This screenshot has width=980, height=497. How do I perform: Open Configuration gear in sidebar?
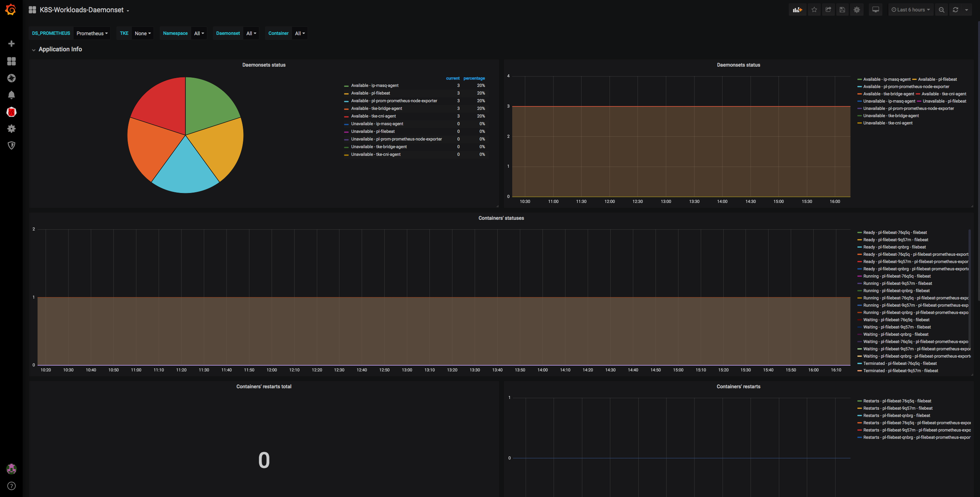tap(11, 129)
